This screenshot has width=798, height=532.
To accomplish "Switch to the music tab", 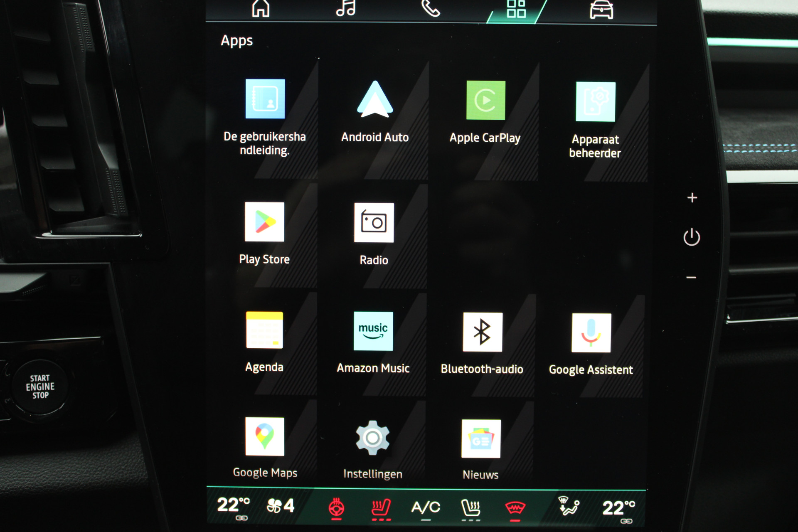I will click(x=346, y=8).
